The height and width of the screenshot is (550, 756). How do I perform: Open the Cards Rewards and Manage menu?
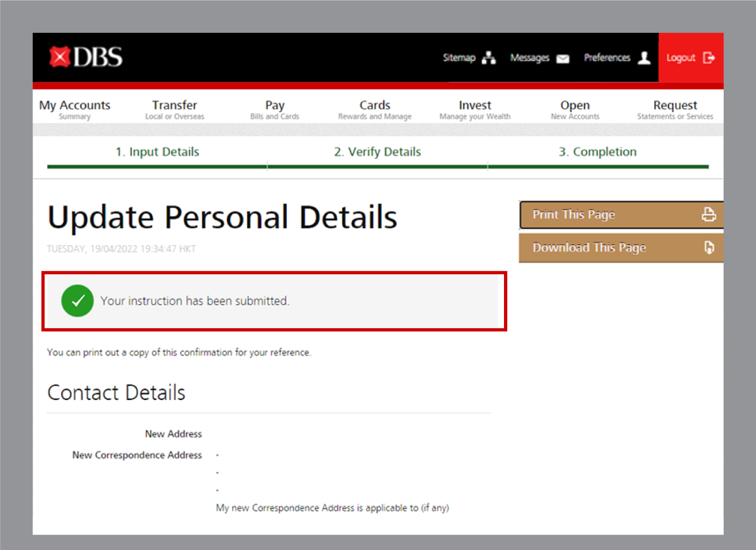375,110
